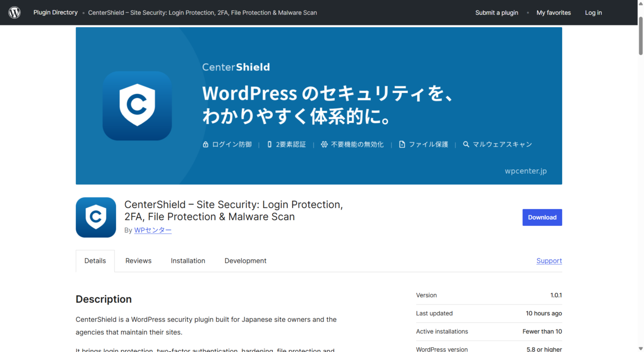The width and height of the screenshot is (644, 352).
Task: Click the CenterShield banner image headline
Action: click(x=328, y=105)
